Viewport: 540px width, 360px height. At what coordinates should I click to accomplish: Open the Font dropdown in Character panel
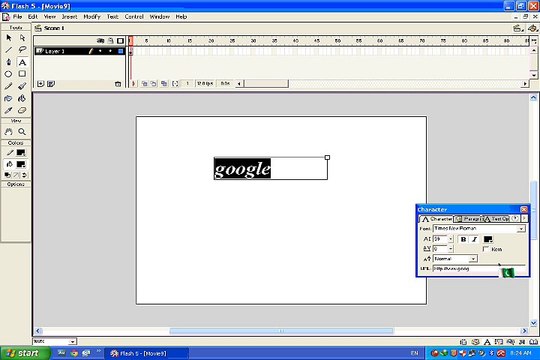[x=521, y=228]
